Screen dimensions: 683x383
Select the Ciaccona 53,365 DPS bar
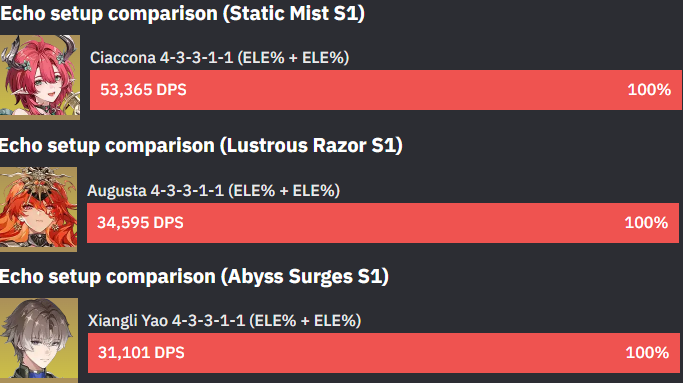point(385,90)
